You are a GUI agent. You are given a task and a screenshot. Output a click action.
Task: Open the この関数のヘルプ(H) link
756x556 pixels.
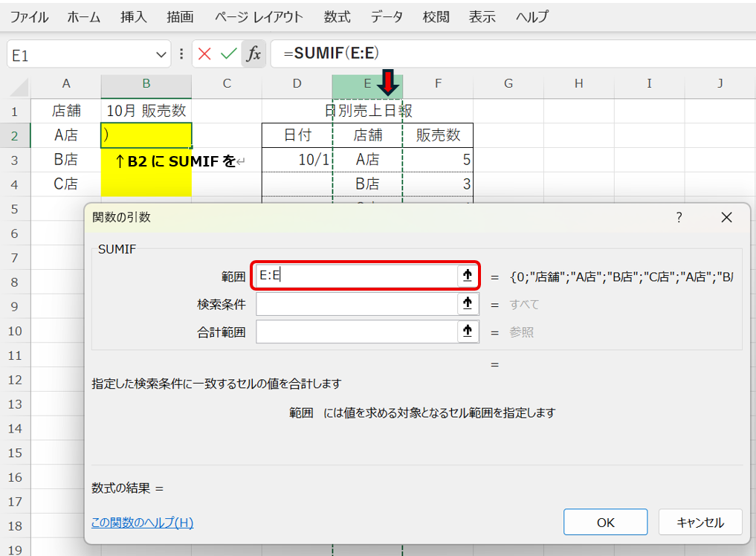pyautogui.click(x=142, y=523)
